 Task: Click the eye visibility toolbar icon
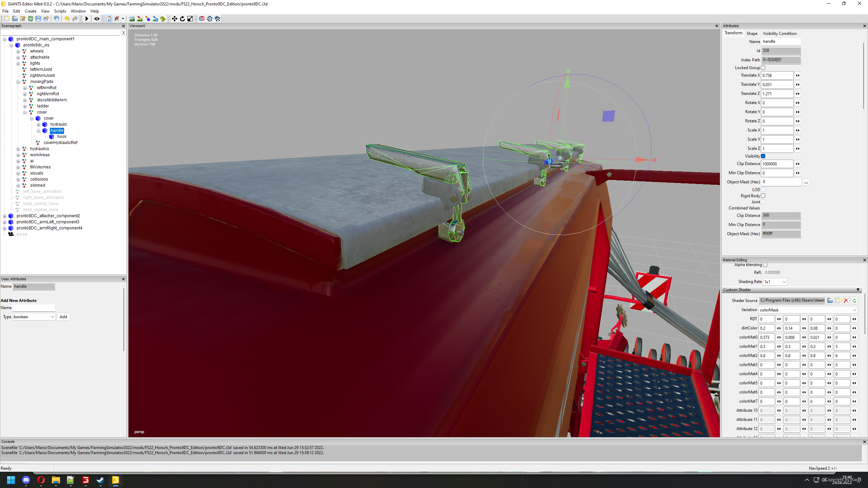(x=97, y=19)
